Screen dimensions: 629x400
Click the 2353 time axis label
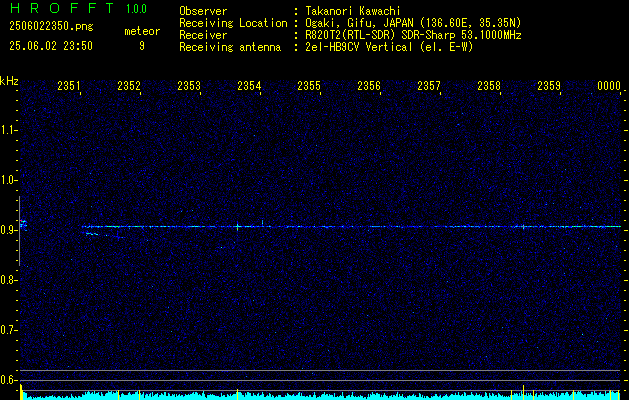tap(189, 86)
